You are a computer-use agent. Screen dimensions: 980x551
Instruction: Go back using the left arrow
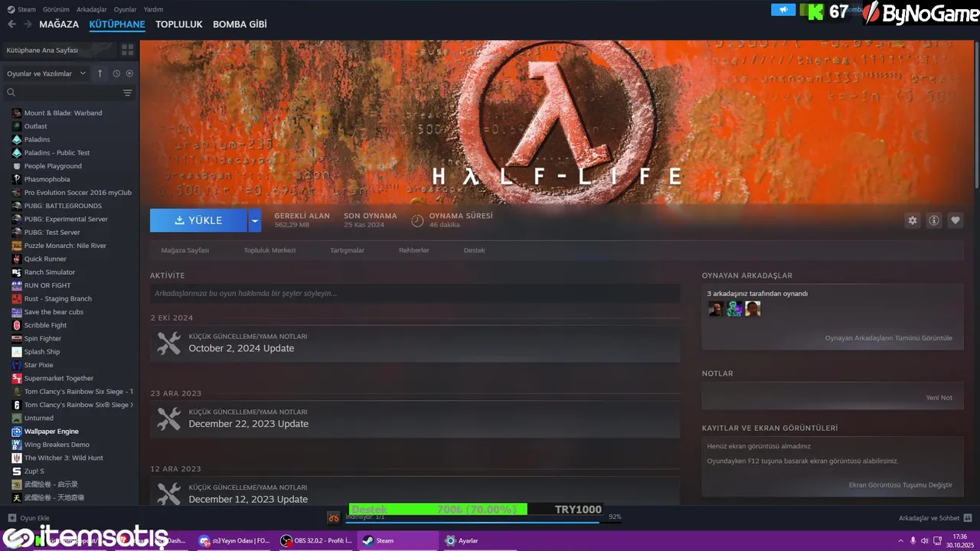11,24
